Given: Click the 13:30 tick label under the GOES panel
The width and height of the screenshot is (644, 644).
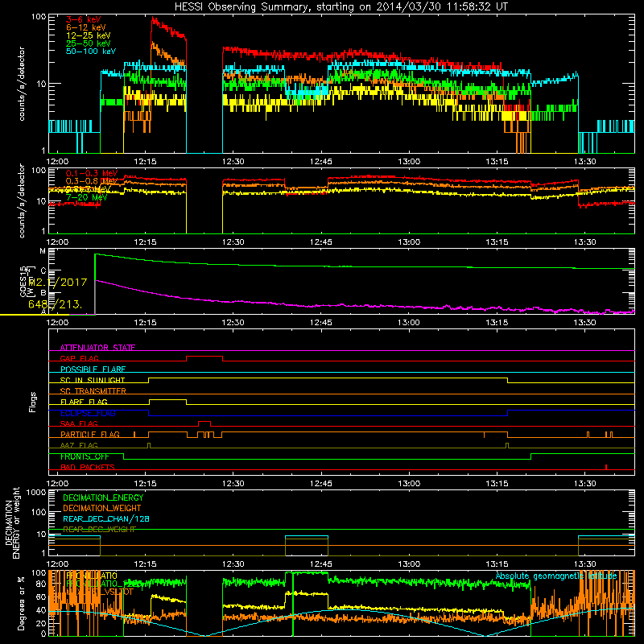Looking at the screenshot, I should point(584,323).
